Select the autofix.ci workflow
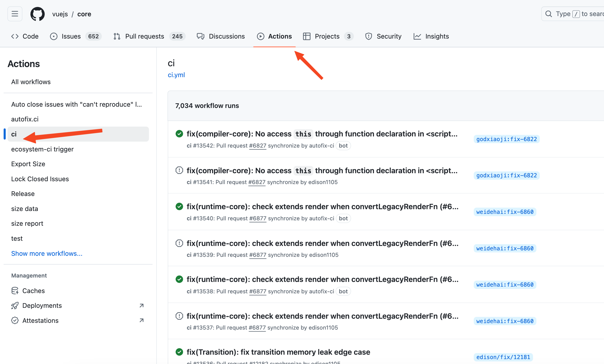Viewport: 604px width, 364px height. pyautogui.click(x=25, y=119)
